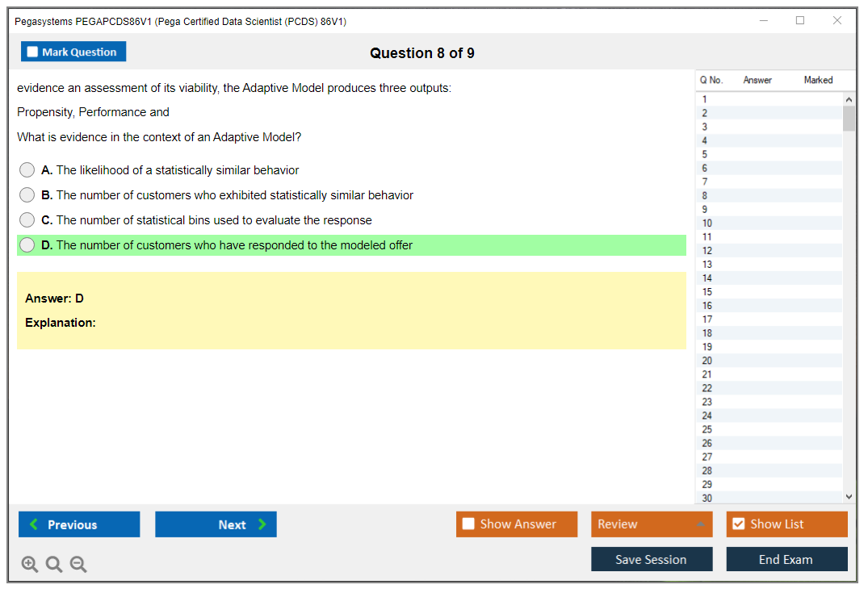Screen dimensions: 868x593
Task: Click the End Exam button
Action: pos(786,559)
